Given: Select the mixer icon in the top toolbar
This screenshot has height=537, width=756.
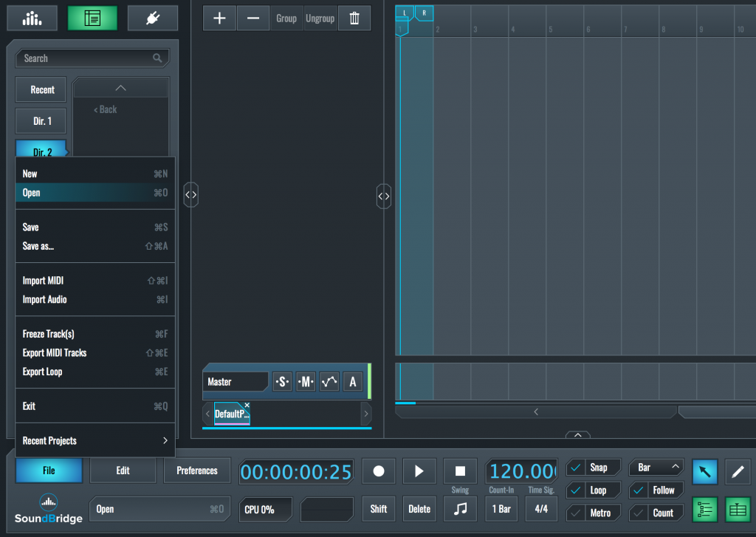Looking at the screenshot, I should [32, 18].
